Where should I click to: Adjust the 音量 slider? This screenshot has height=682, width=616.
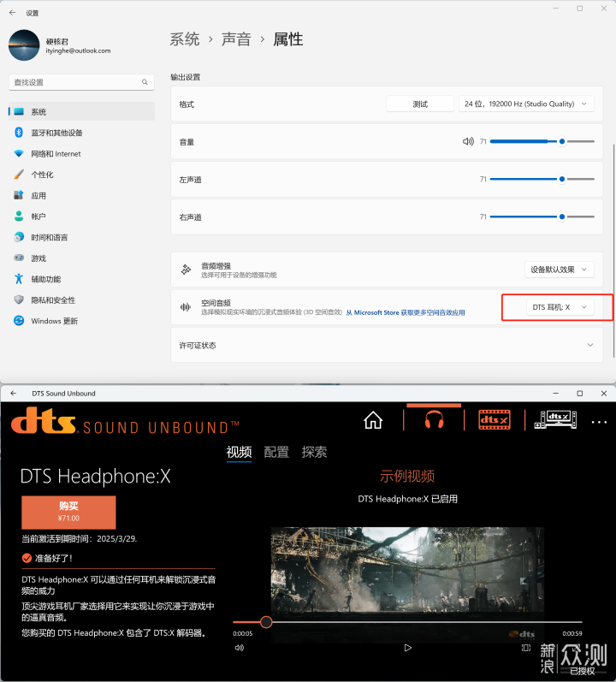[x=542, y=141]
